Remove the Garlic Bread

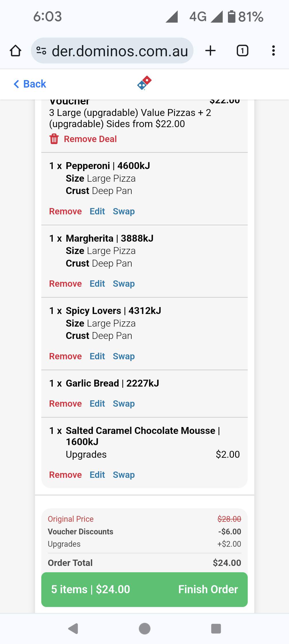[65, 404]
